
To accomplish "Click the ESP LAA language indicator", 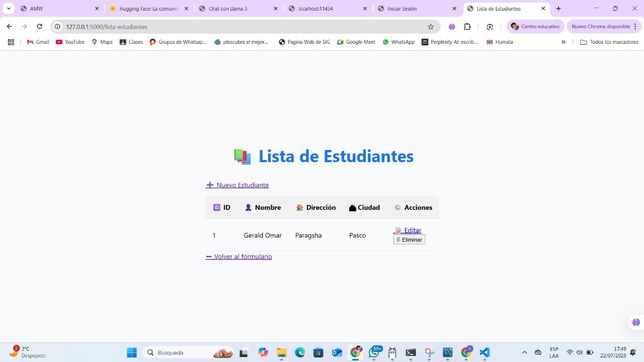I will [x=554, y=352].
